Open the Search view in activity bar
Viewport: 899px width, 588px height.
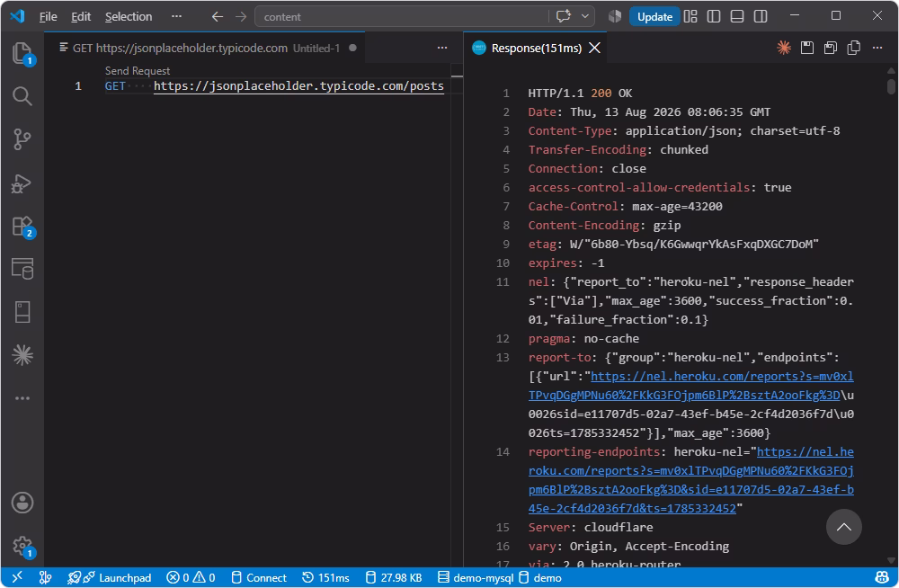22,96
